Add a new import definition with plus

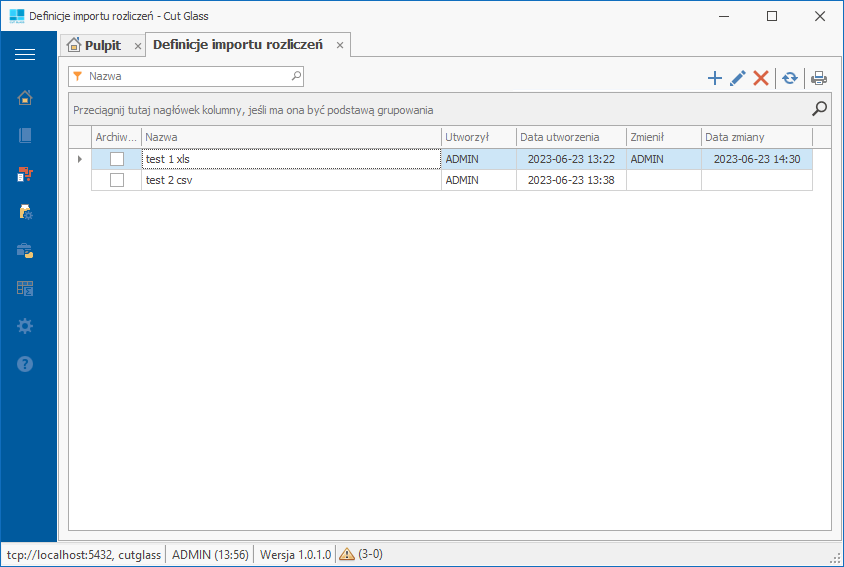pos(714,78)
